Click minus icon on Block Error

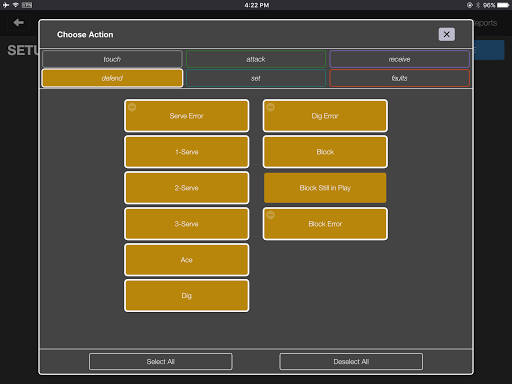click(271, 215)
